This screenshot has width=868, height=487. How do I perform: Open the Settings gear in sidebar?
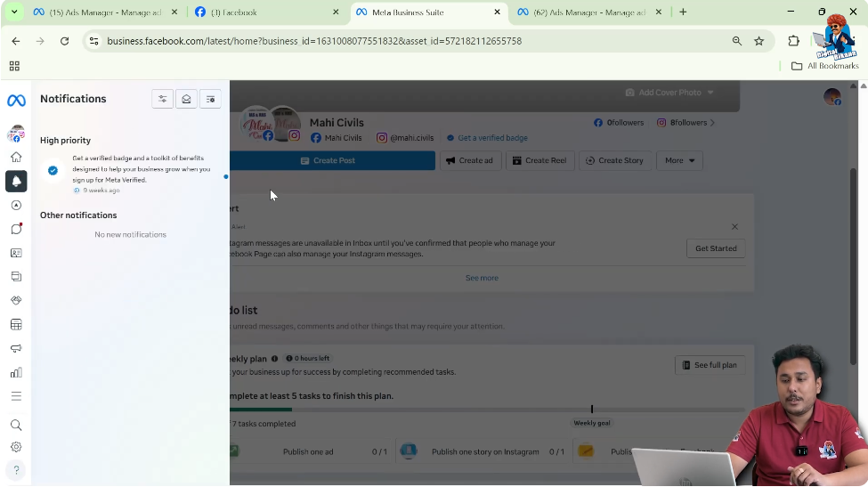(16, 447)
